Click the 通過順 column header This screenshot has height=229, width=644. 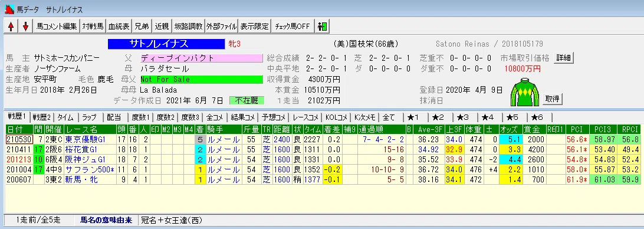(382, 129)
